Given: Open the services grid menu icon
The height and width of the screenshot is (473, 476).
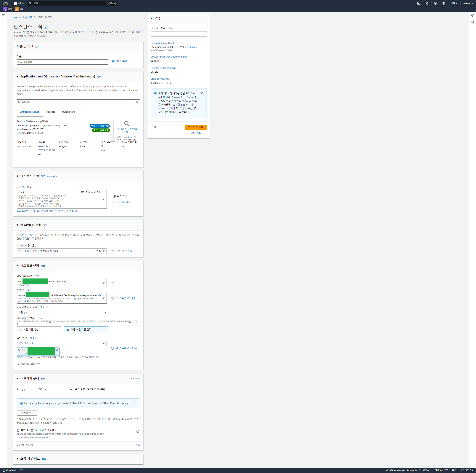Looking at the screenshot, I should 15,4.
